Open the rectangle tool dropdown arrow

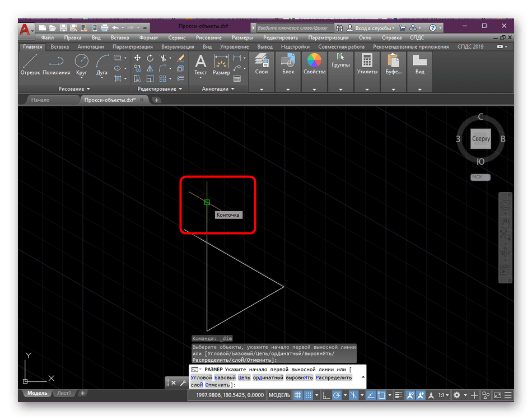pos(125,58)
